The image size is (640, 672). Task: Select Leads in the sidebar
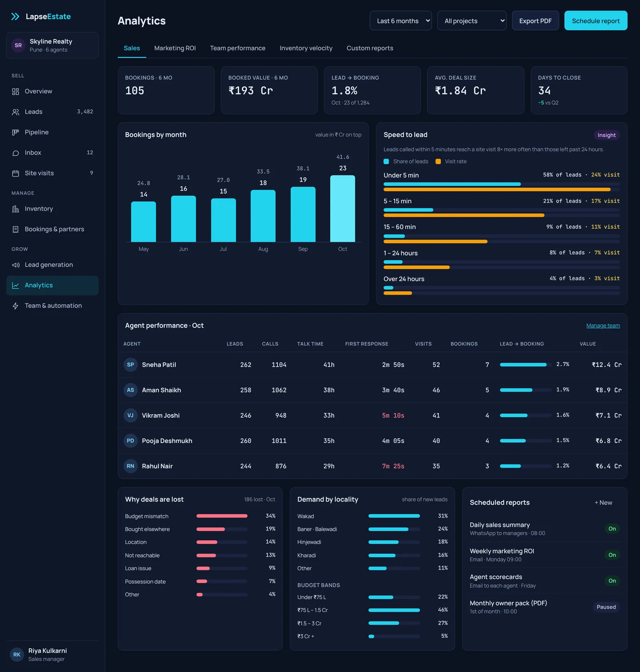pyautogui.click(x=52, y=112)
